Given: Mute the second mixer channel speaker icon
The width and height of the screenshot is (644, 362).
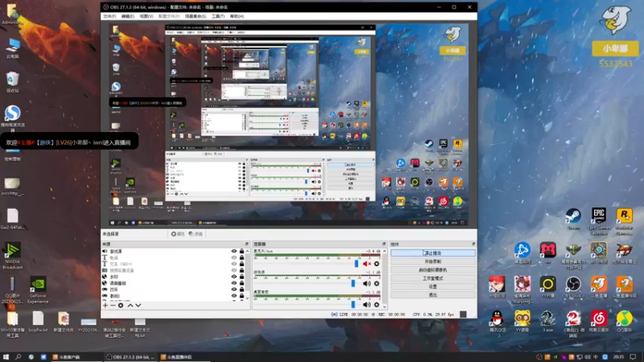Looking at the screenshot, I should [x=367, y=284].
